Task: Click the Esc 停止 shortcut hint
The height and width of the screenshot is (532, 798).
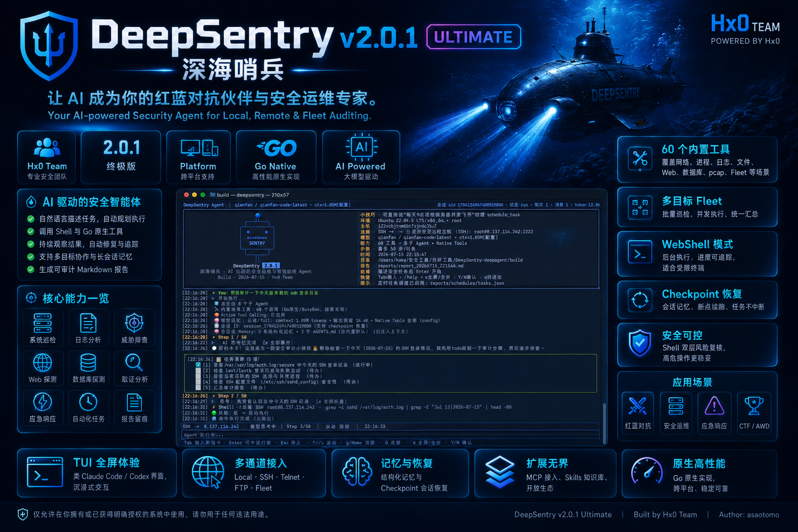Action: tap(290, 443)
